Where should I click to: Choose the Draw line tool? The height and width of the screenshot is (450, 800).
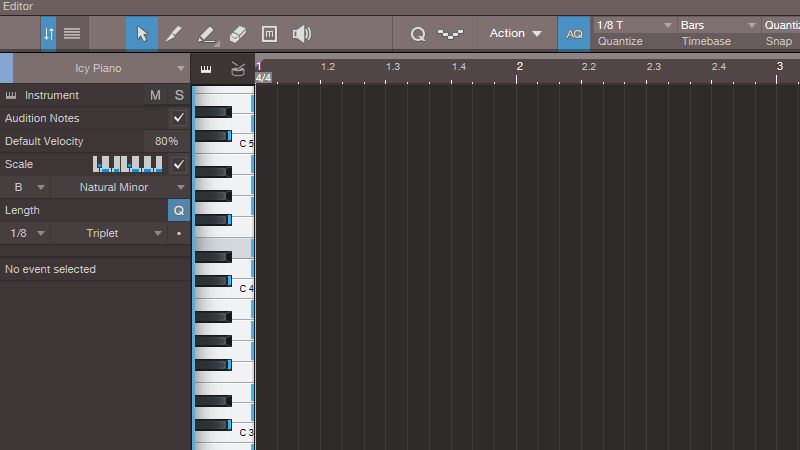click(207, 35)
